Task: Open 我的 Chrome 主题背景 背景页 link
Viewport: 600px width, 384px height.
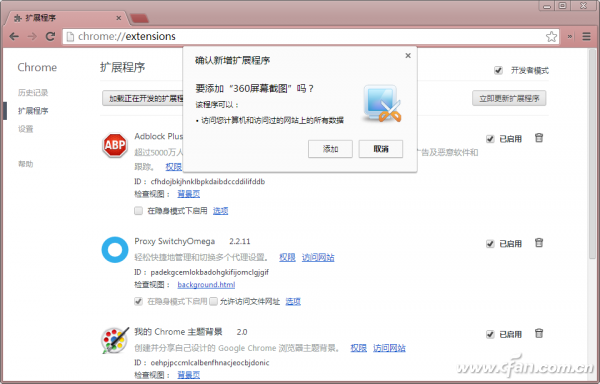Action: [x=189, y=375]
